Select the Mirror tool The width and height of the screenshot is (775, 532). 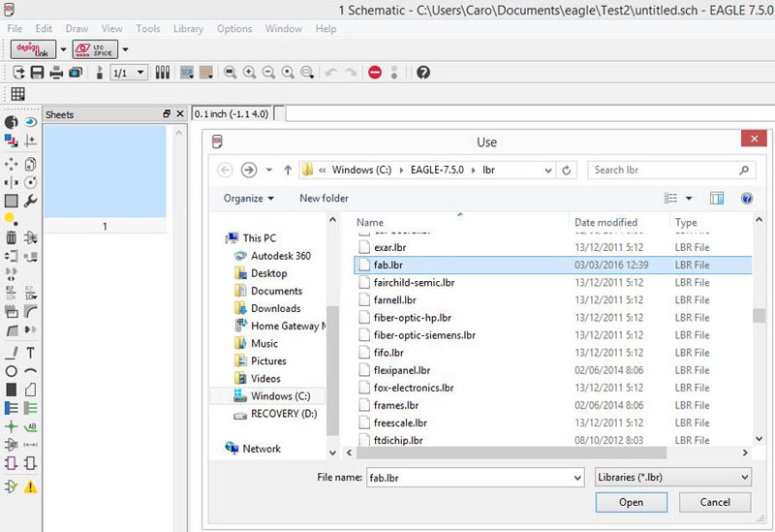11,182
